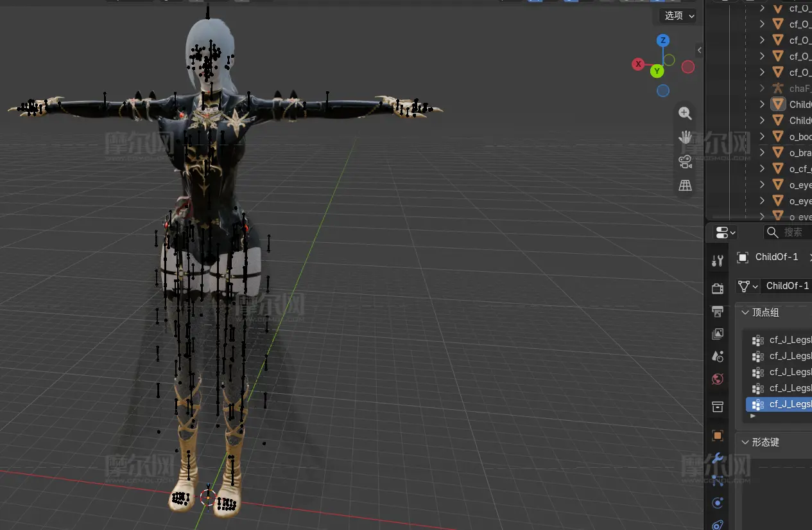812x530 pixels.
Task: Collapse the 顶点组 panel
Action: (x=745, y=313)
